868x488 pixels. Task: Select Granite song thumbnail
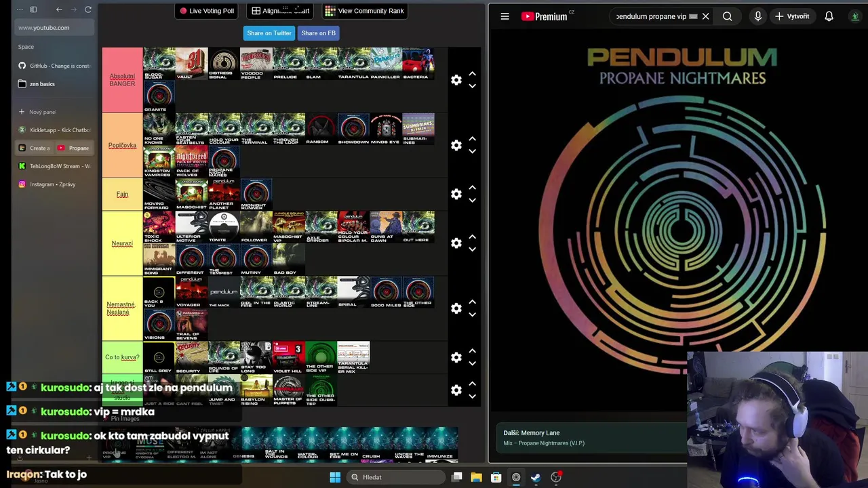pyautogui.click(x=159, y=96)
